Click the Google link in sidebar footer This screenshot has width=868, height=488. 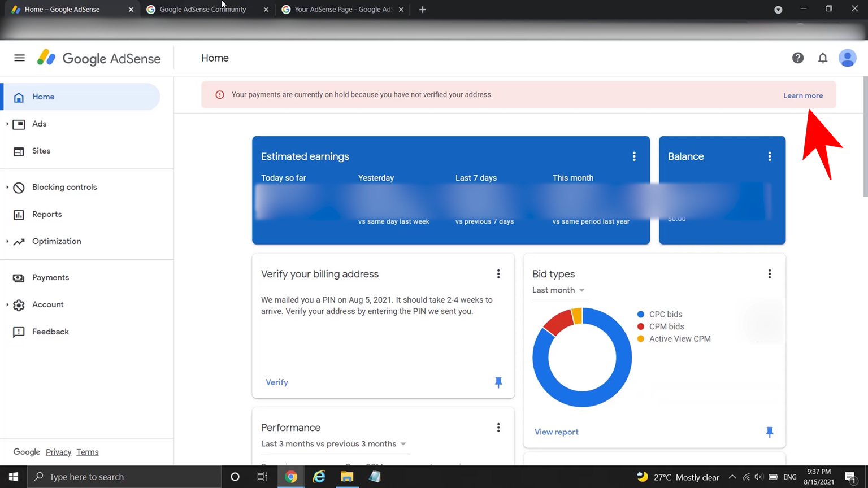tap(27, 452)
